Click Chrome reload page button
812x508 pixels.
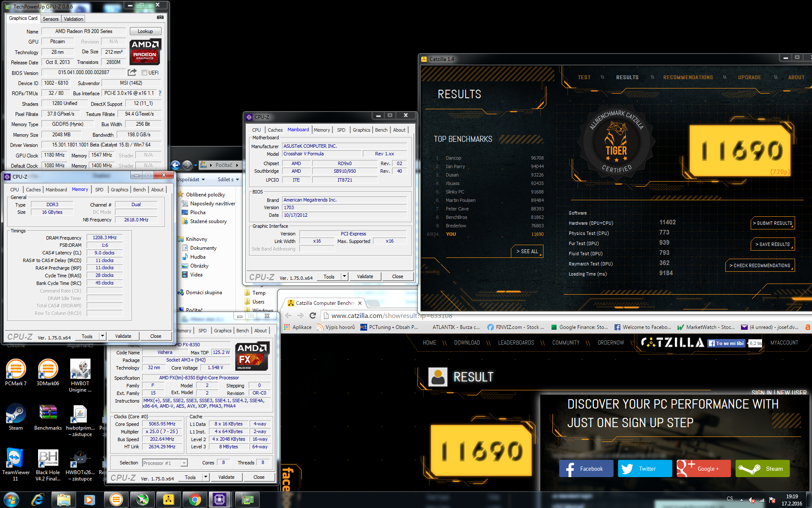point(313,315)
